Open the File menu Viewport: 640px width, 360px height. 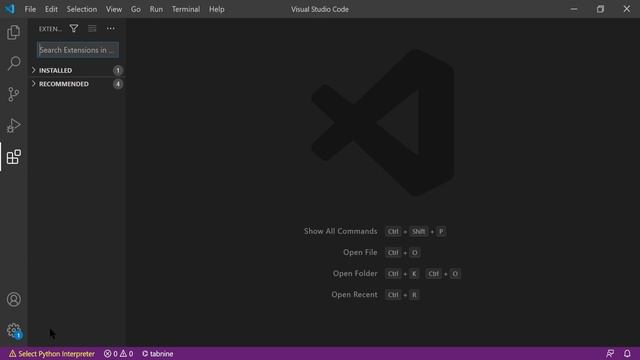(x=30, y=9)
